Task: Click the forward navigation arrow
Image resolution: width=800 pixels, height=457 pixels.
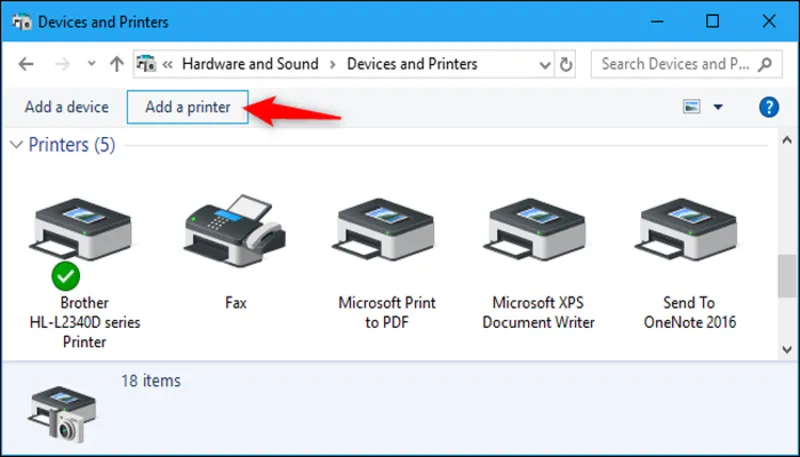Action: [x=62, y=64]
